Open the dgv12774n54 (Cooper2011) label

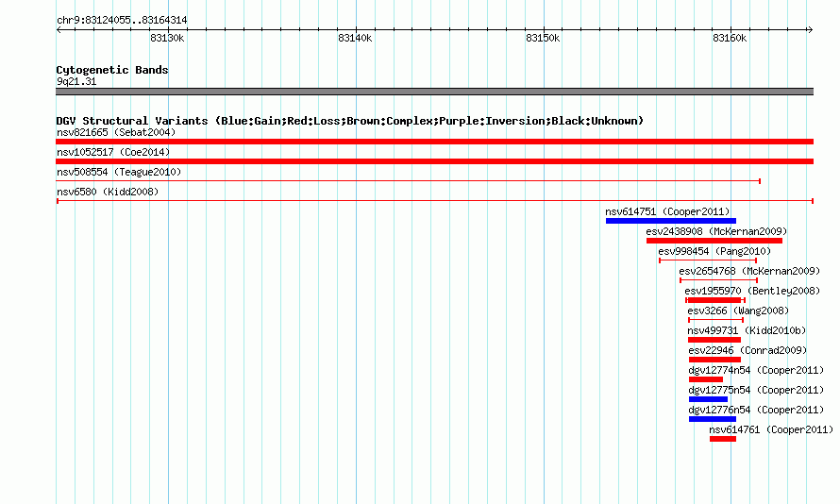point(756,370)
